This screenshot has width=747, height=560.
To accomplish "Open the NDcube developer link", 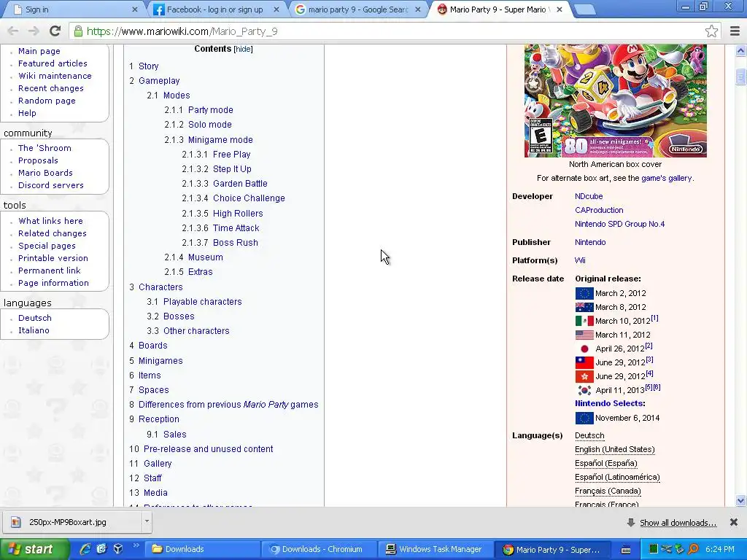I will pos(589,196).
